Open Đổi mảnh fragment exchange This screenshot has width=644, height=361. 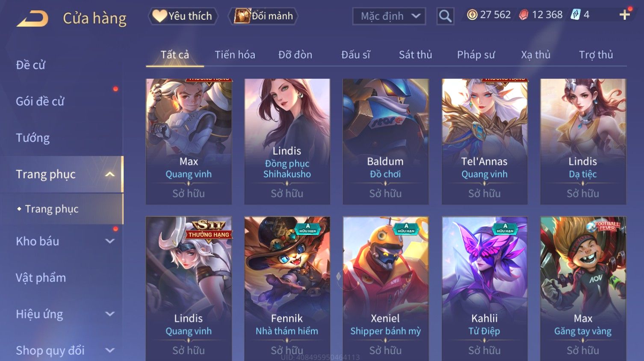(x=263, y=16)
